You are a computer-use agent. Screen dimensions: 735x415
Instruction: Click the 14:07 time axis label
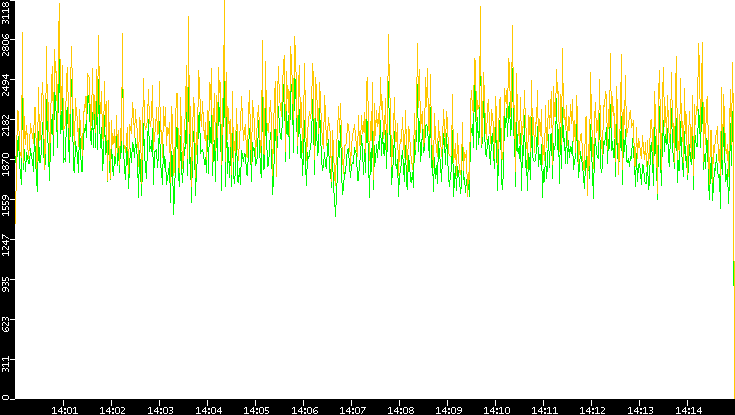click(352, 410)
